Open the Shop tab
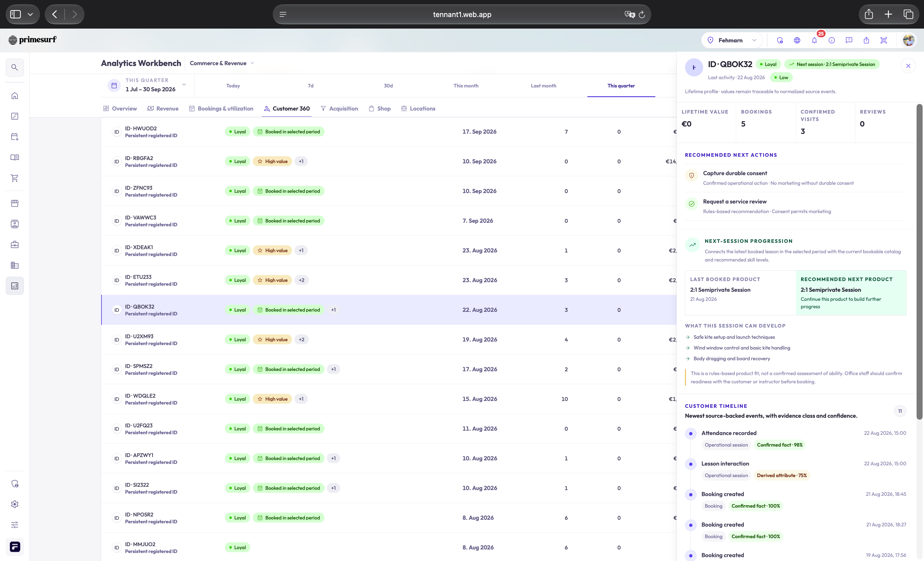This screenshot has height=561, width=924. coord(380,108)
